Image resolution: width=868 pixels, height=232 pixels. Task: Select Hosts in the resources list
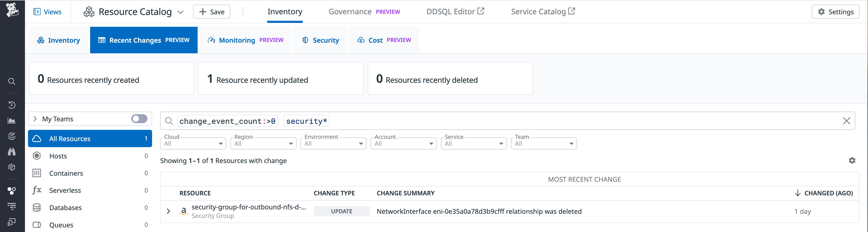tap(58, 156)
